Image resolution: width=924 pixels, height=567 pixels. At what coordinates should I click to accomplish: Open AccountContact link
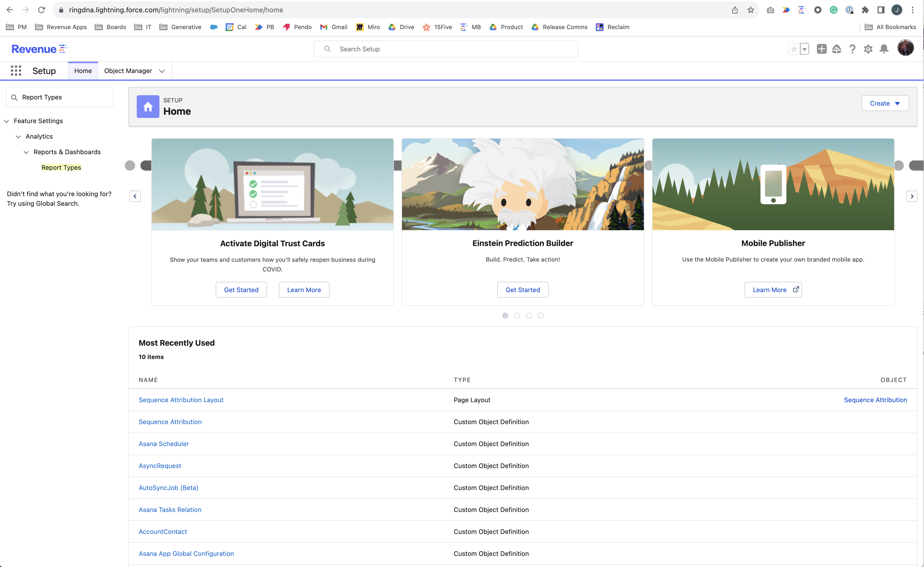[163, 532]
